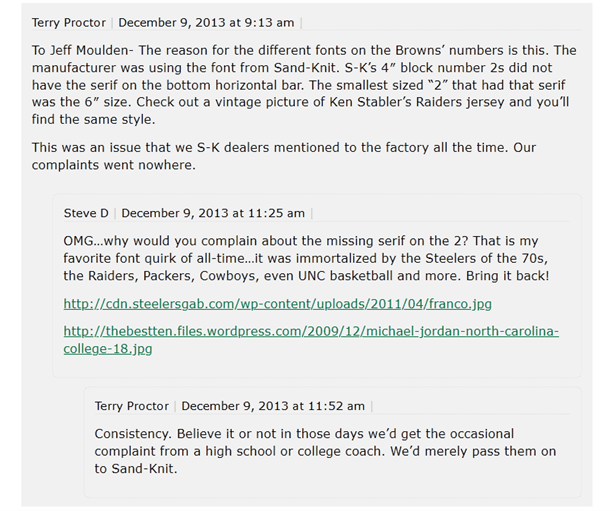Click the reply text starting 'Consistency'
Screen dimensions: 616x511
pyautogui.click(x=325, y=451)
